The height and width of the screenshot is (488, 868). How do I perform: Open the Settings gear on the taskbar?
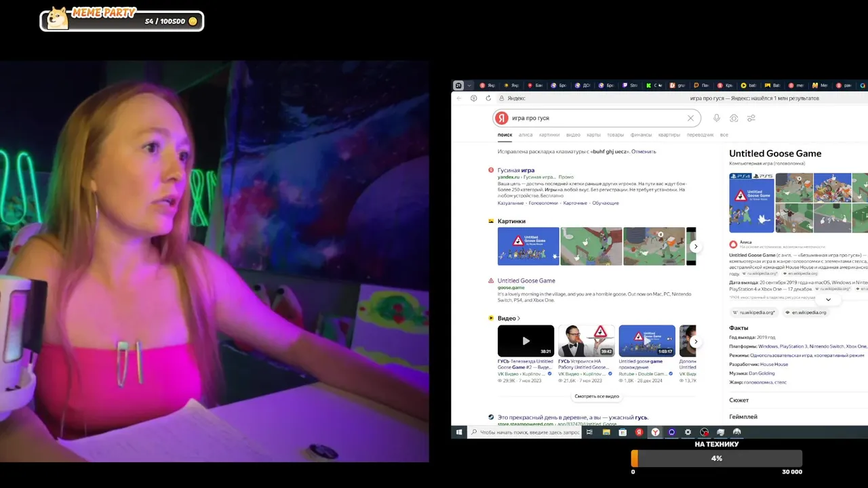tap(688, 432)
